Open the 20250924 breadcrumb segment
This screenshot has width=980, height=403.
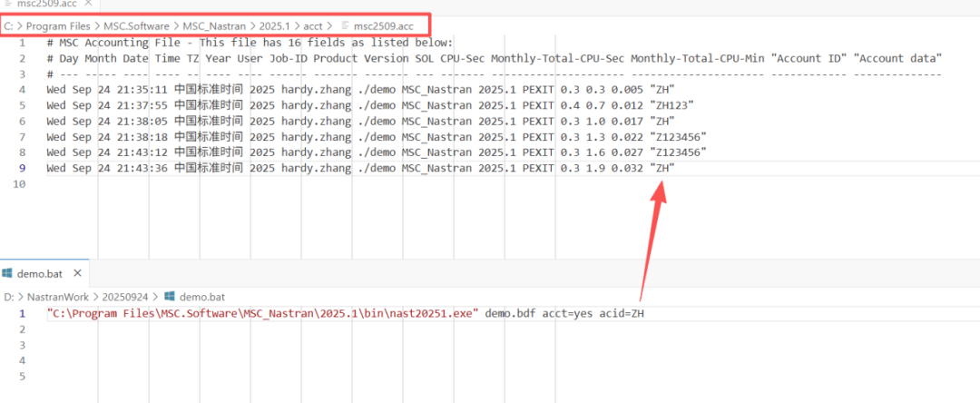point(127,297)
